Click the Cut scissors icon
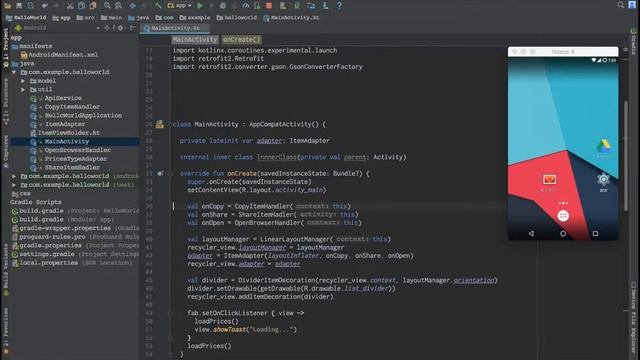The width and height of the screenshot is (640, 360). [x=70, y=6]
